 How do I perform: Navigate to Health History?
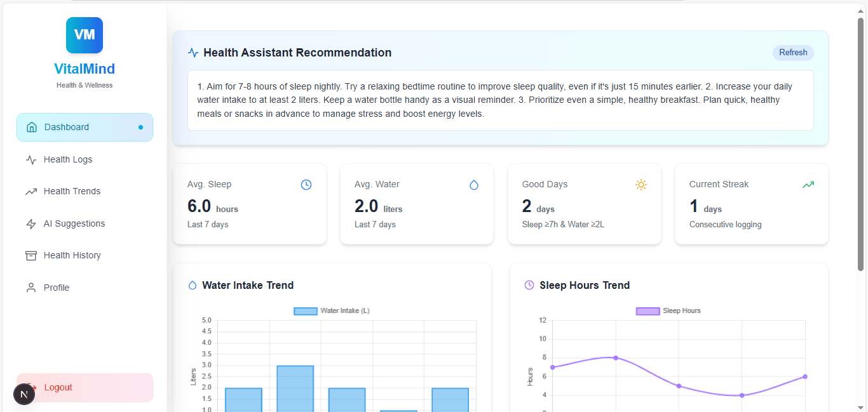tap(72, 256)
